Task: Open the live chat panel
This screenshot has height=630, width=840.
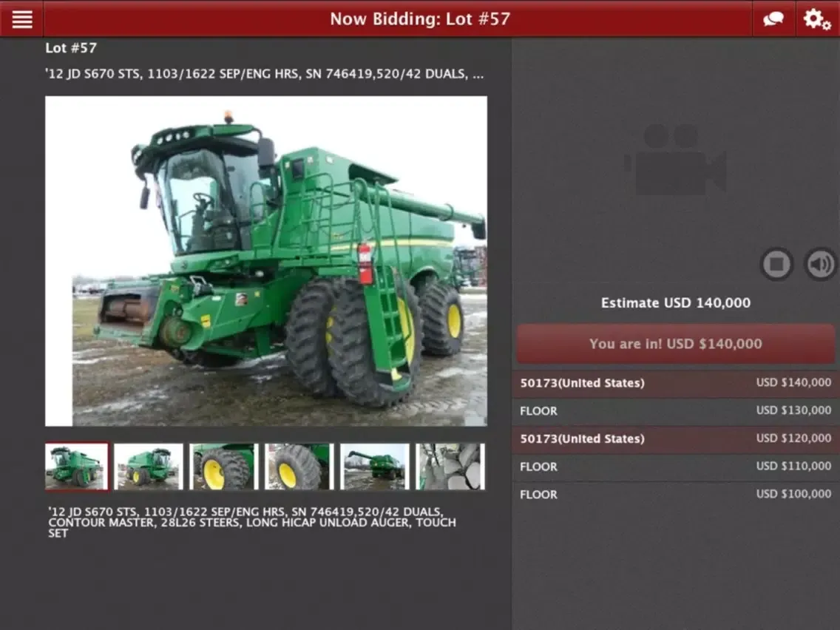Action: [773, 19]
